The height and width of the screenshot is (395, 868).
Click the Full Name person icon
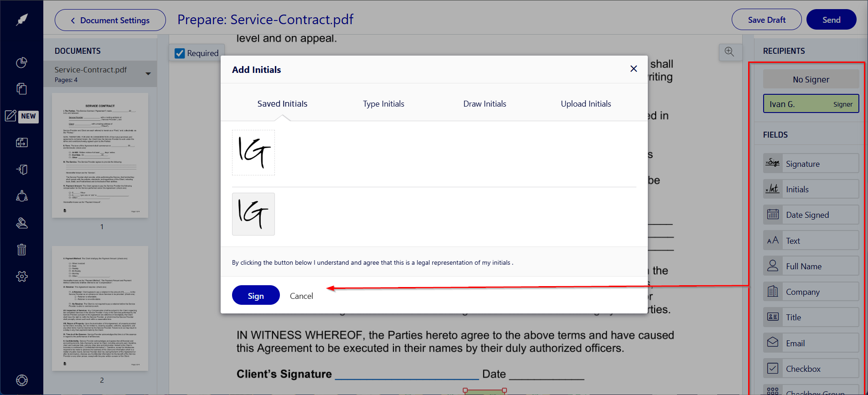coord(773,266)
